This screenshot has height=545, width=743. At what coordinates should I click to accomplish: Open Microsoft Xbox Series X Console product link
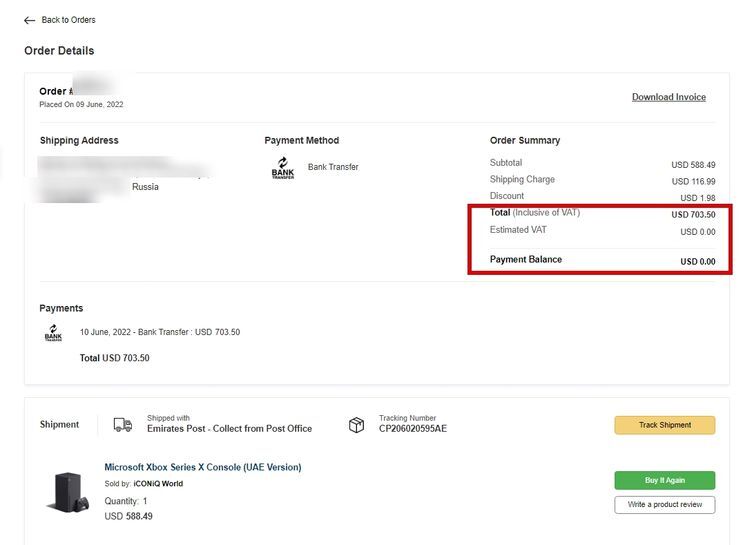(202, 467)
